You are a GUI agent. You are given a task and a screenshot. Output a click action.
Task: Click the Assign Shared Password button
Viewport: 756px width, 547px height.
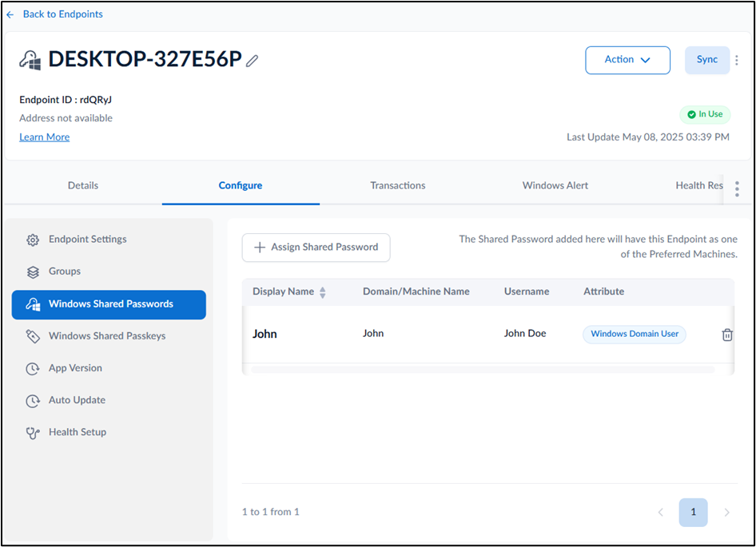coord(316,248)
